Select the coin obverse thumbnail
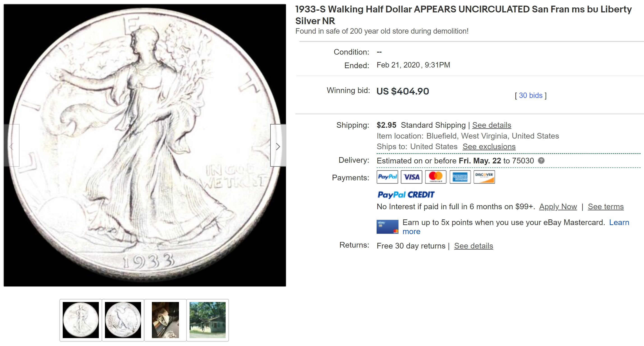 [x=81, y=320]
